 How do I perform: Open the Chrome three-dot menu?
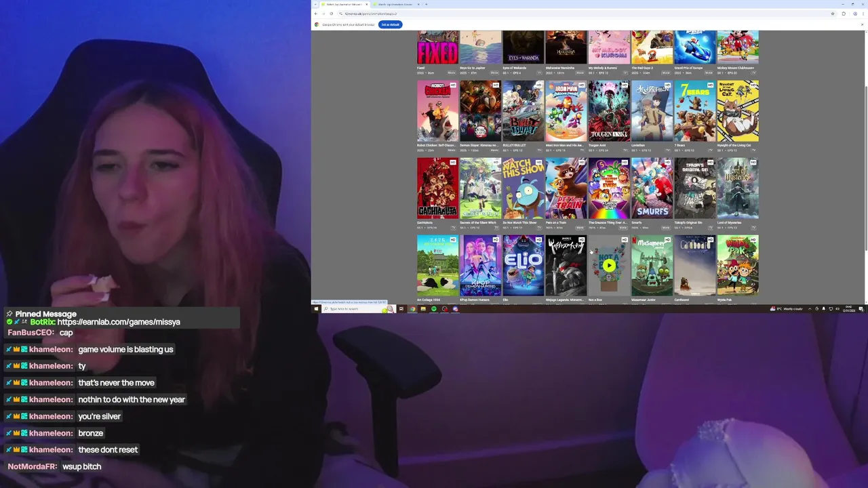tap(863, 14)
